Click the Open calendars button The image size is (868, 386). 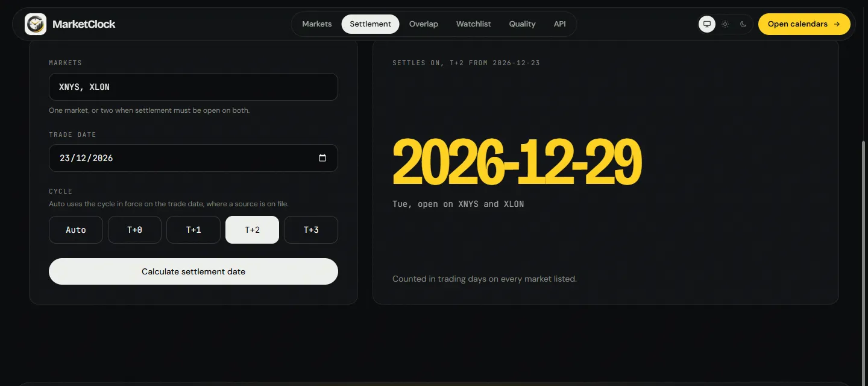pos(804,24)
